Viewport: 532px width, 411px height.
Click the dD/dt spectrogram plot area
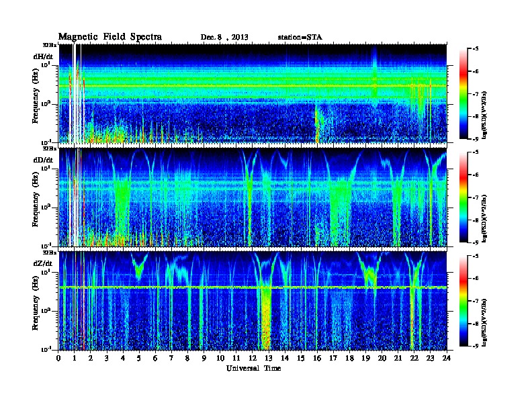pos(253,197)
